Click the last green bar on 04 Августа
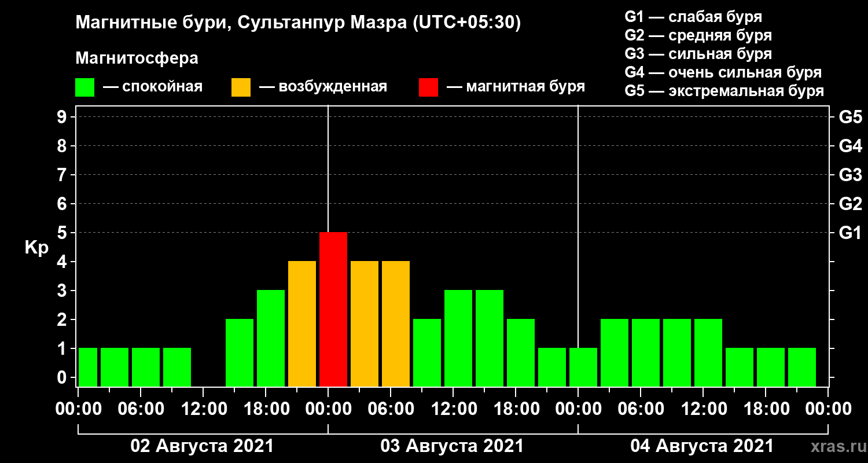The width and height of the screenshot is (868, 463). [802, 367]
